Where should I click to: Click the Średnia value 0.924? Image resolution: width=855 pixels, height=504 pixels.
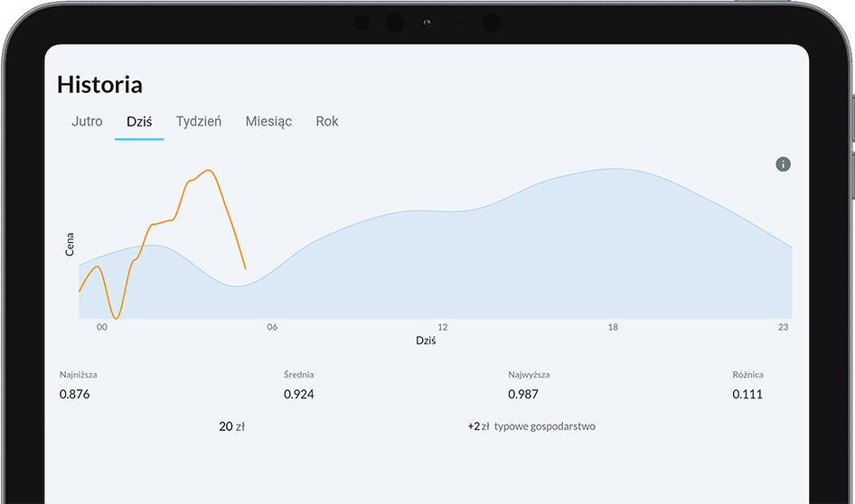coord(299,394)
